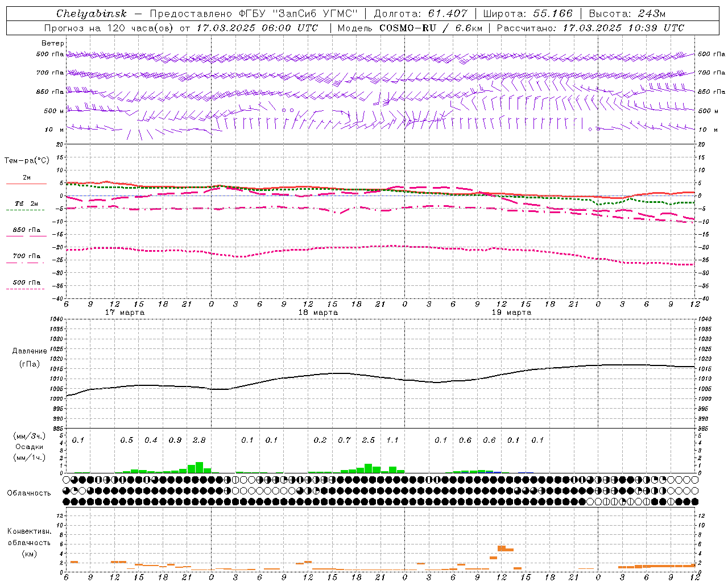Click the '(км)' convective cloud unit label
Image resolution: width=728 pixels, height=582 pixels.
tap(30, 554)
